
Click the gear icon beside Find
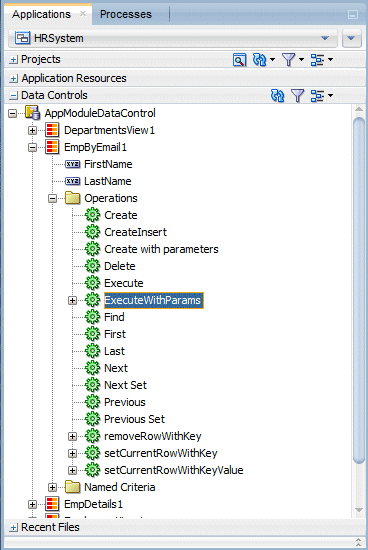93,317
